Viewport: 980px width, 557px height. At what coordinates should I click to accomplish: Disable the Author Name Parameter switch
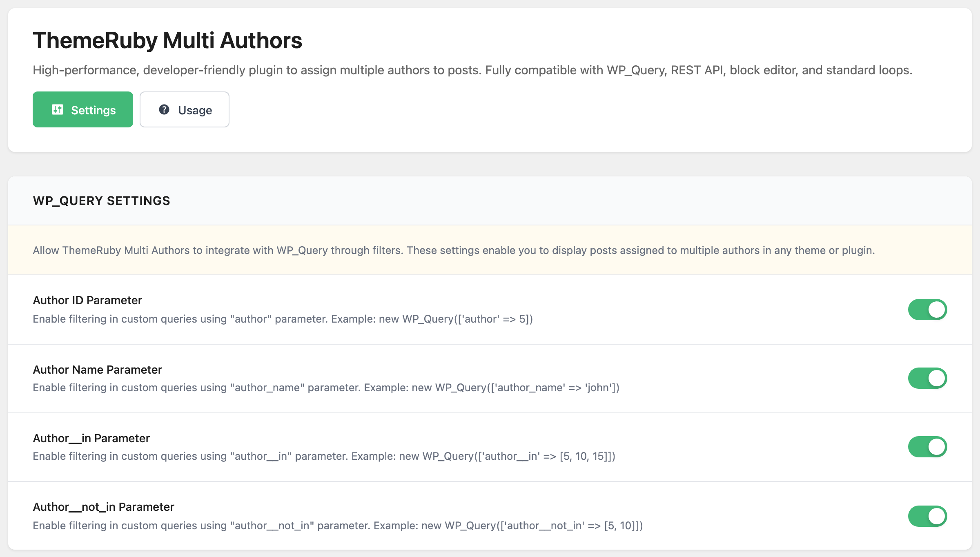(927, 378)
